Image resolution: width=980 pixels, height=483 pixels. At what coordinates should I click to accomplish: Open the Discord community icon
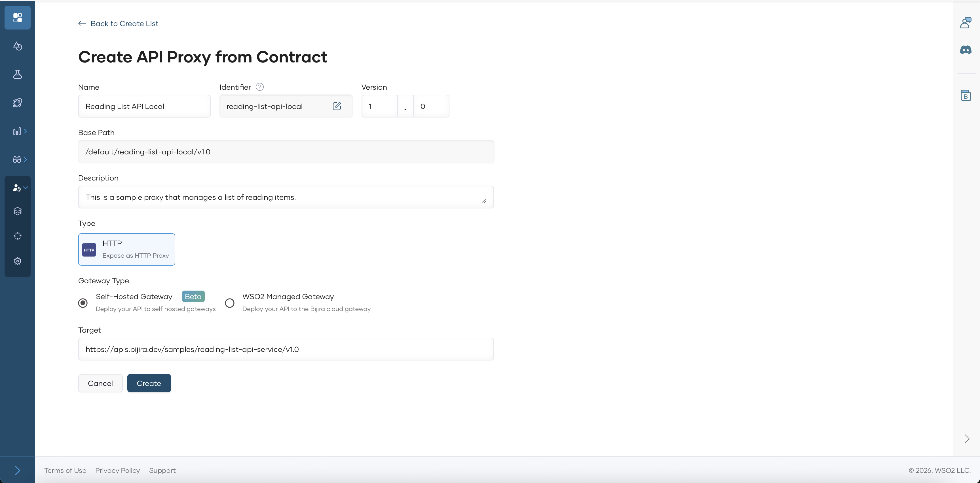click(966, 50)
